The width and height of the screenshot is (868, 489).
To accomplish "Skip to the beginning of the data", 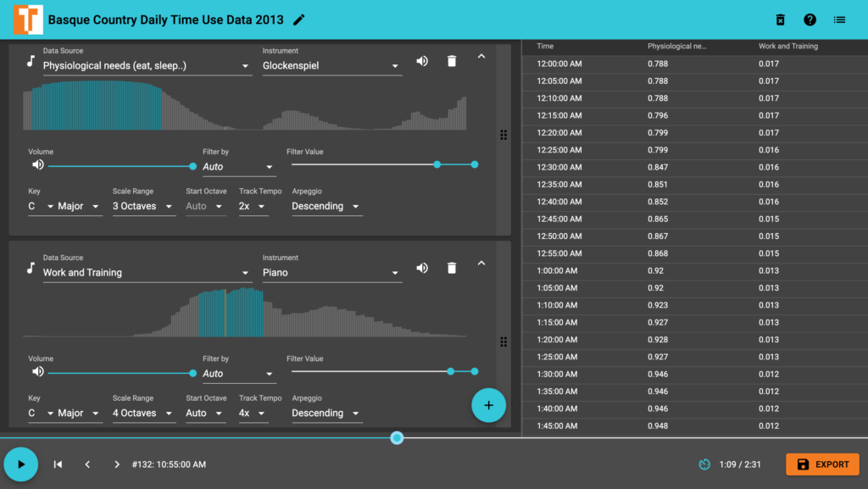I will 58,464.
